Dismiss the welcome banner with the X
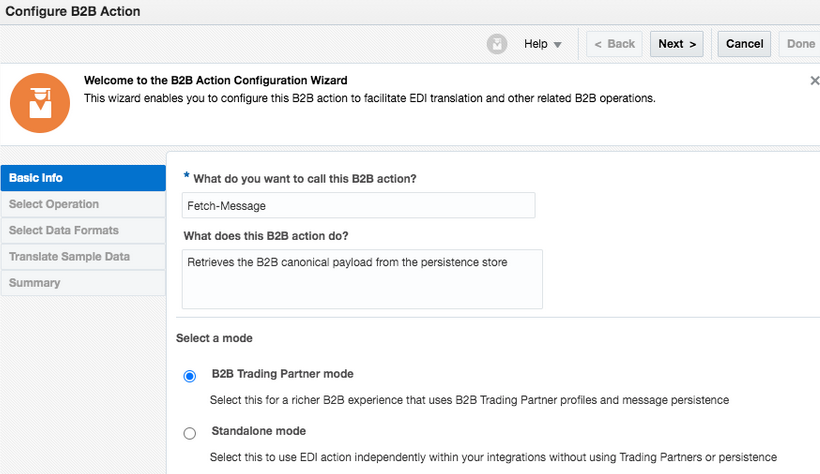This screenshot has width=820, height=474. tap(814, 81)
